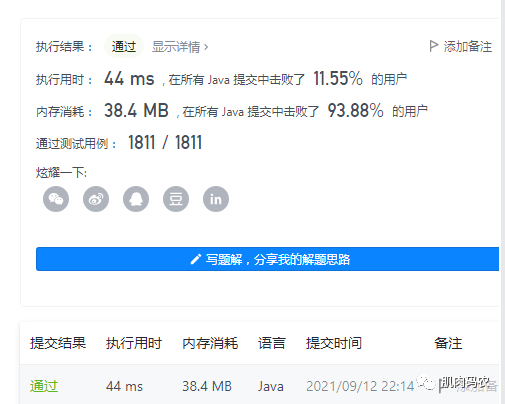Click the 2021/09/12 22:14 timestamp

[x=360, y=387]
